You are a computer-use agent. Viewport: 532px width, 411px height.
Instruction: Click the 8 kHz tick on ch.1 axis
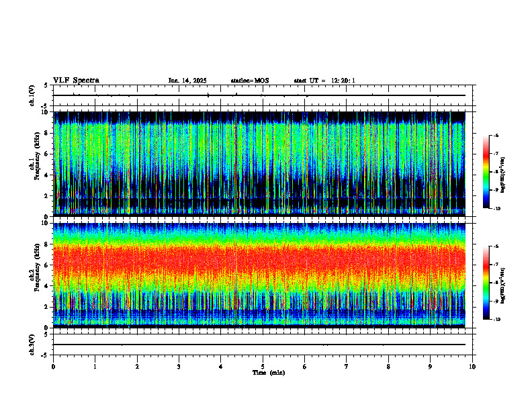[x=47, y=133]
